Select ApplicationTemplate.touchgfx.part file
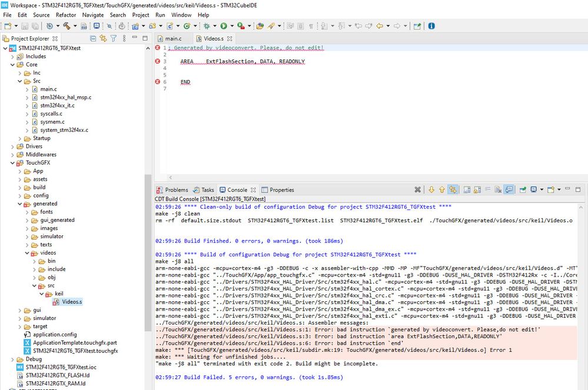This screenshot has height=390, width=588. [x=75, y=343]
